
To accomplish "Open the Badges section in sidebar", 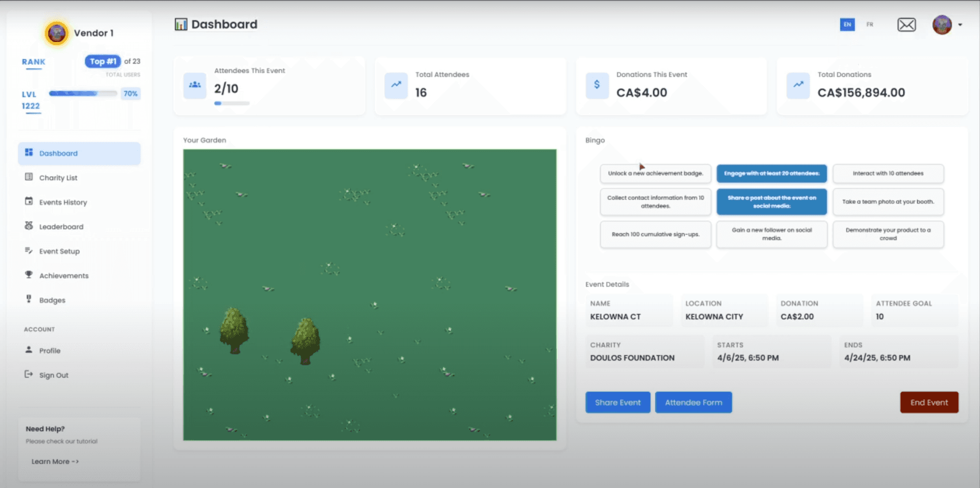I will pos(52,300).
